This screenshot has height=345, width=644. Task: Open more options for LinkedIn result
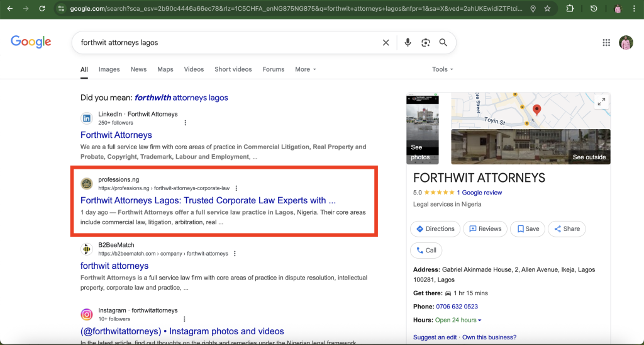click(x=186, y=123)
